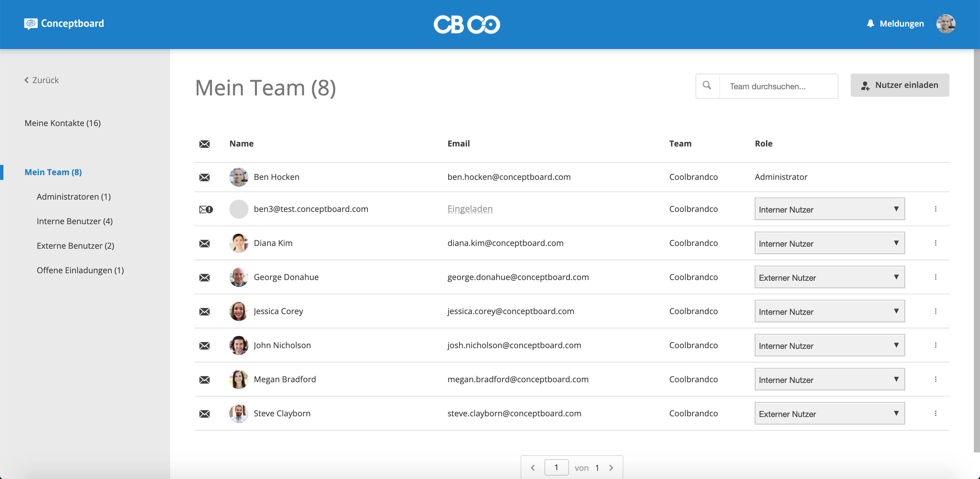Open the user profile avatar in the header
980x479 pixels.
[x=945, y=24]
